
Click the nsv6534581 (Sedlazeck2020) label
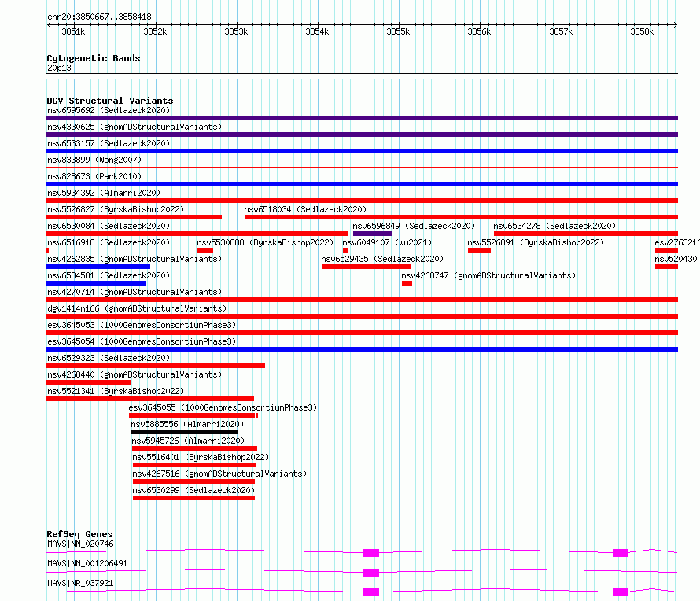(x=109, y=275)
